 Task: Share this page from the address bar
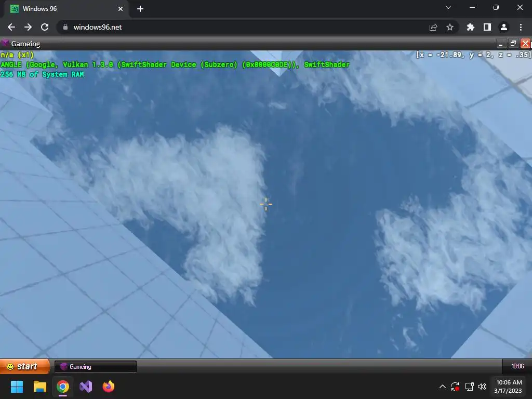point(433,27)
